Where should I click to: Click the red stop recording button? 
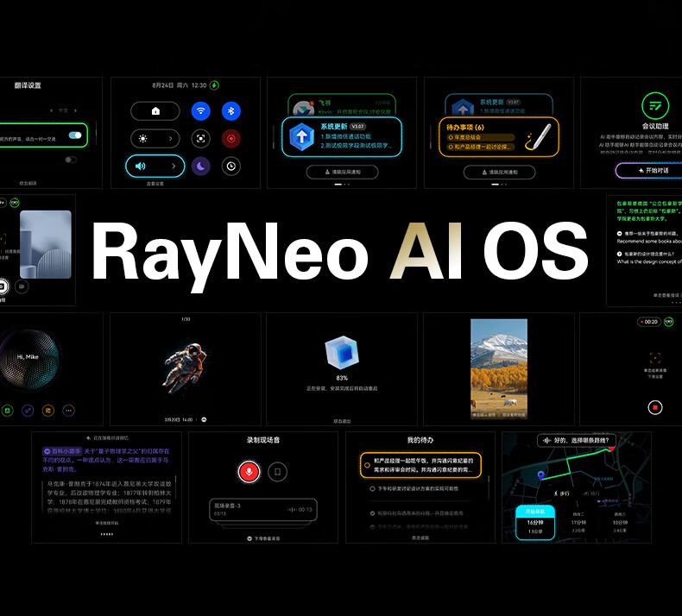pos(655,407)
